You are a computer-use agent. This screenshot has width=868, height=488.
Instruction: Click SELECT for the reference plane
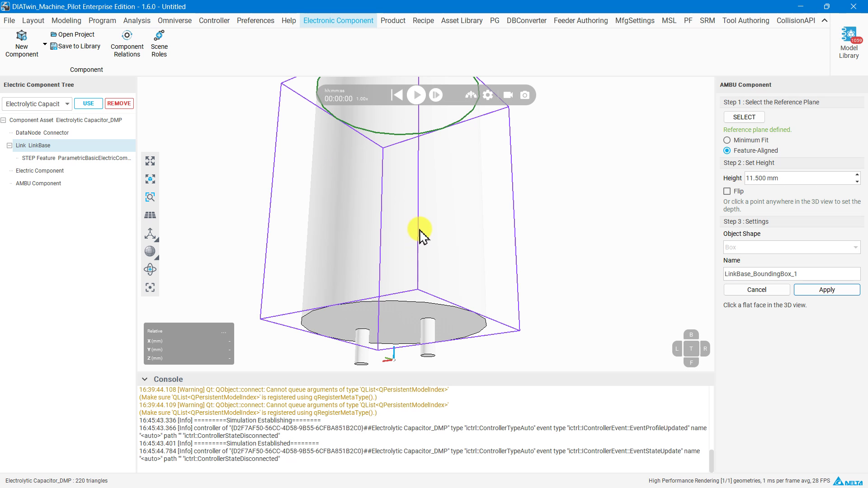744,117
